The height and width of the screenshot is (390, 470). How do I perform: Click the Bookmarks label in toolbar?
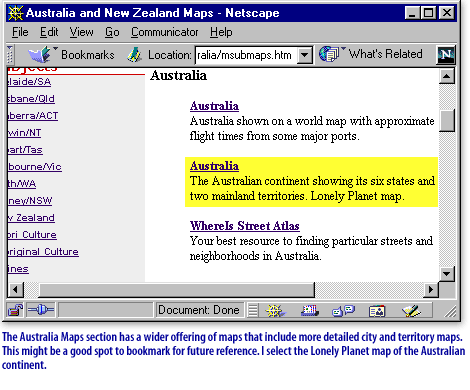pyautogui.click(x=88, y=55)
